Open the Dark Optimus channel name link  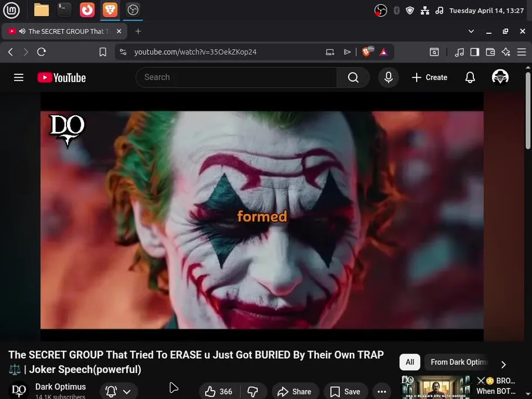(x=60, y=387)
